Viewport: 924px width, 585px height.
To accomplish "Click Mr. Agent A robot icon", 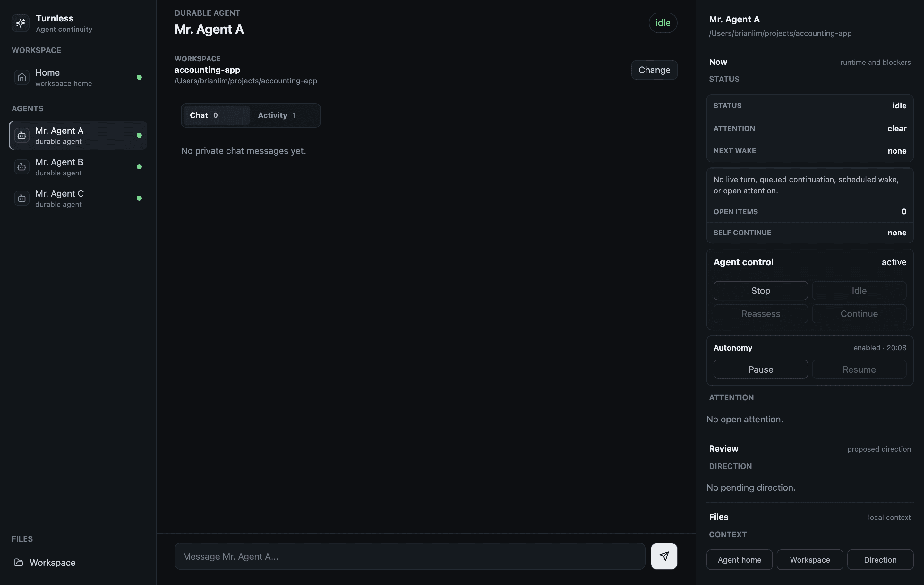I will [22, 135].
